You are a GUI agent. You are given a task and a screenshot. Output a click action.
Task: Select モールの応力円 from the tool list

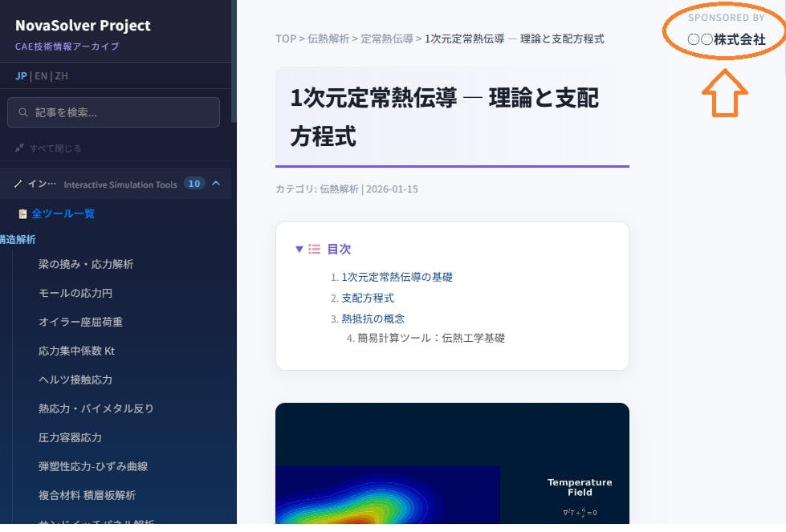(75, 293)
